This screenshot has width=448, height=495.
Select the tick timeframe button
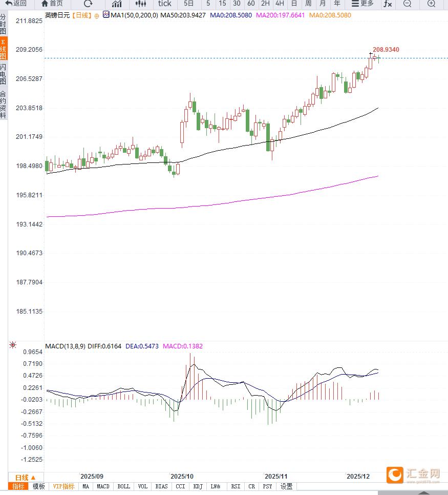pyautogui.click(x=164, y=4)
